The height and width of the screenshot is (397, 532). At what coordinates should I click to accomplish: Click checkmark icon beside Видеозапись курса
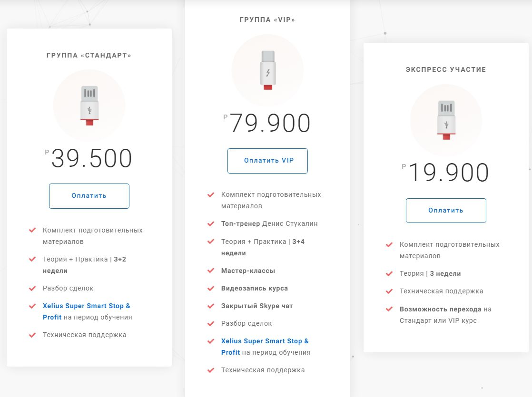211,288
